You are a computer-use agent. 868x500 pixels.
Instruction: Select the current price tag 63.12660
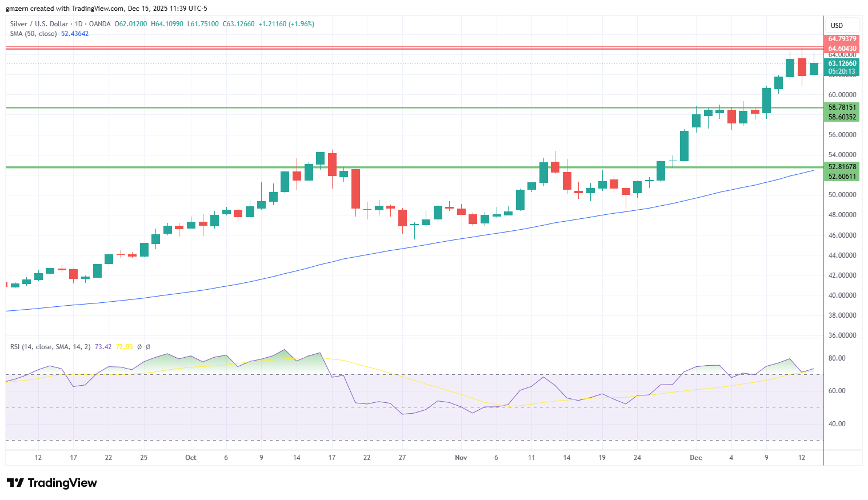click(x=842, y=63)
